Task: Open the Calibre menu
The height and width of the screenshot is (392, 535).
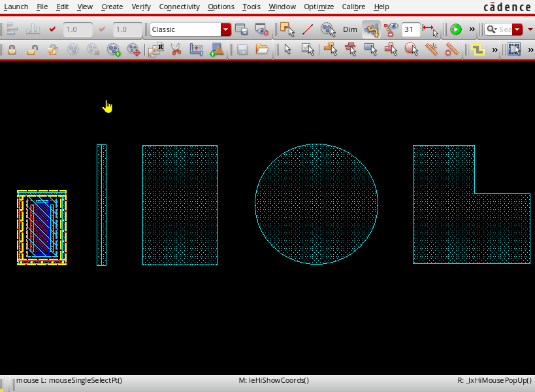Action: tap(354, 7)
